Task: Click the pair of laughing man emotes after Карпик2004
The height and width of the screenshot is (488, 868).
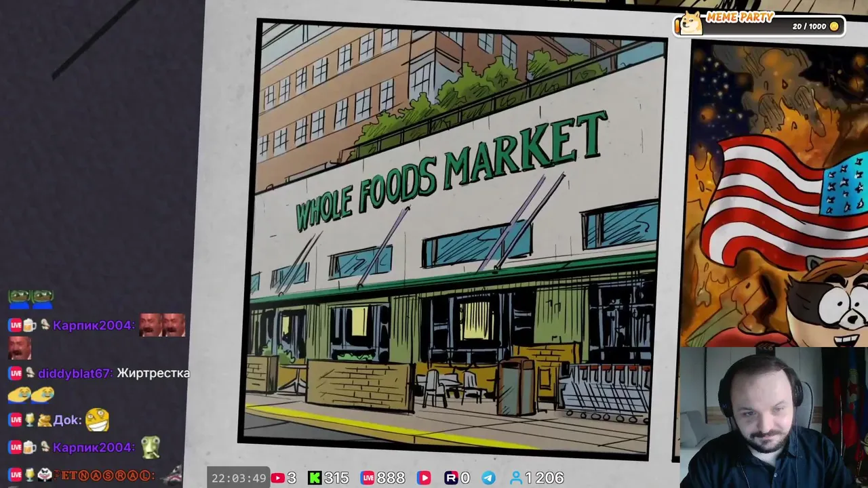Action: coord(162,325)
